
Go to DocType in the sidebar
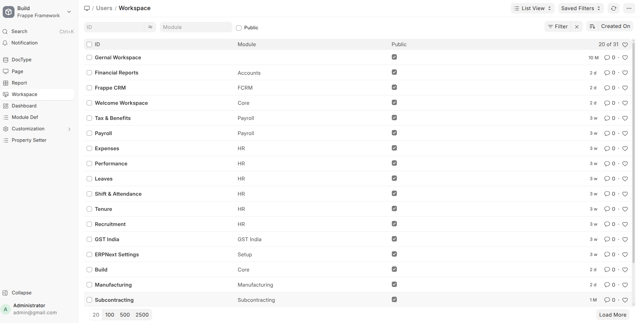(x=22, y=60)
